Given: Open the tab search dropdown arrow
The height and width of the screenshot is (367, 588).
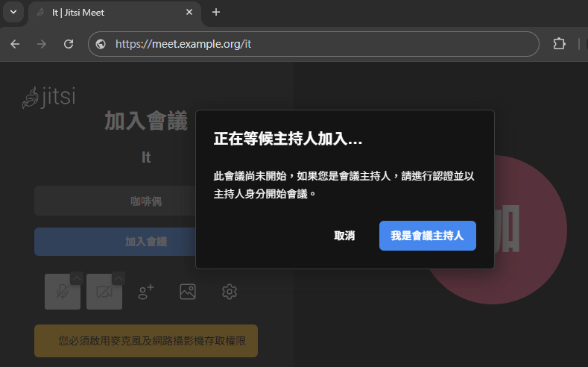Looking at the screenshot, I should click(x=13, y=12).
